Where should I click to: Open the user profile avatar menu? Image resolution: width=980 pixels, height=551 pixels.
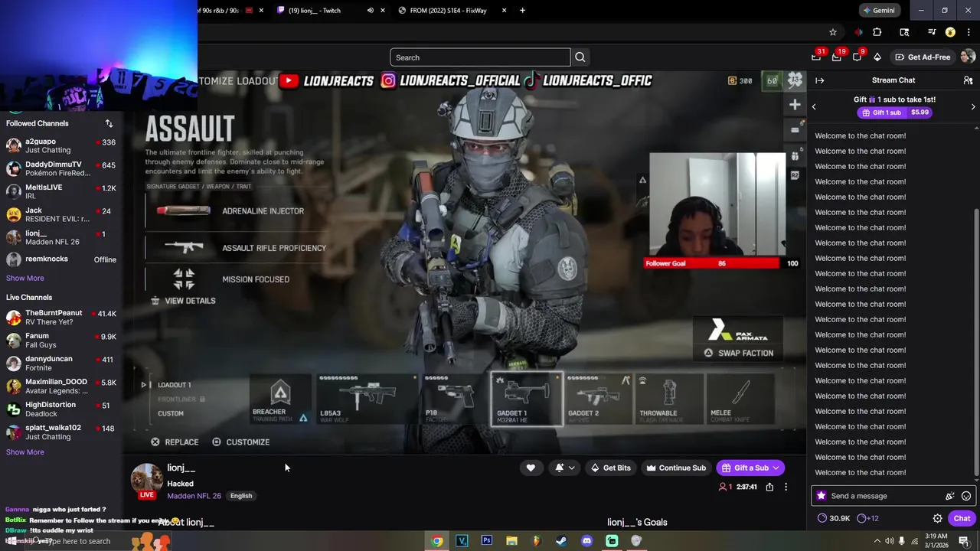pos(968,57)
